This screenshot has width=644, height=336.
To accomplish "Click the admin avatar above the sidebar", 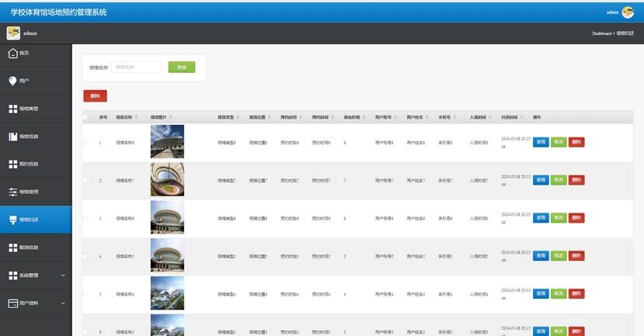I will tap(13, 33).
